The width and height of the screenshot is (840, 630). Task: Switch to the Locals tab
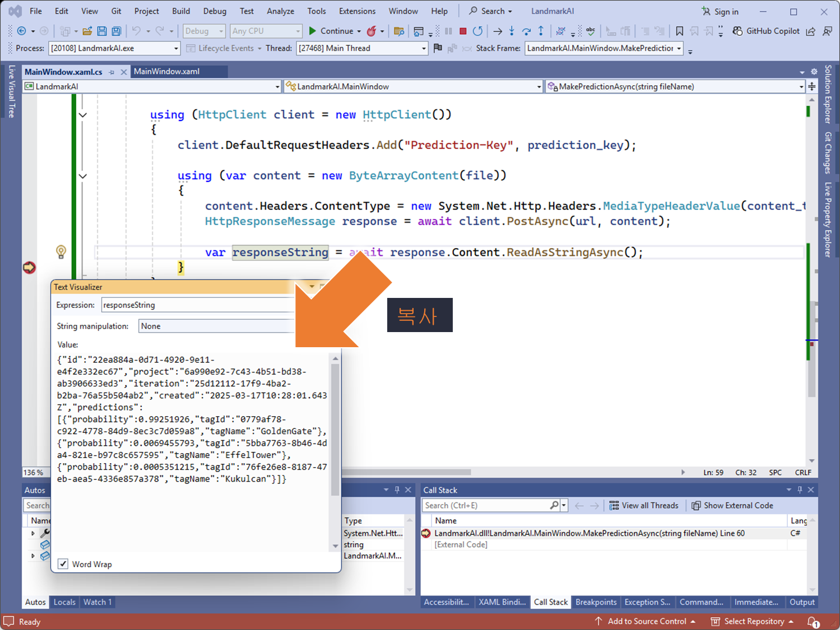pos(64,602)
